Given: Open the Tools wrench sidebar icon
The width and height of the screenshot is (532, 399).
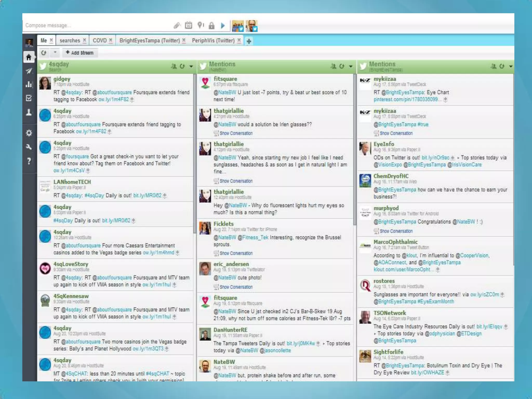Looking at the screenshot, I should click(x=29, y=147).
